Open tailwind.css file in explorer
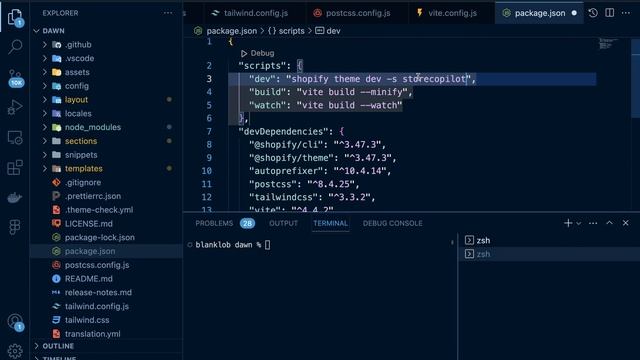640x360 pixels. tap(87, 320)
